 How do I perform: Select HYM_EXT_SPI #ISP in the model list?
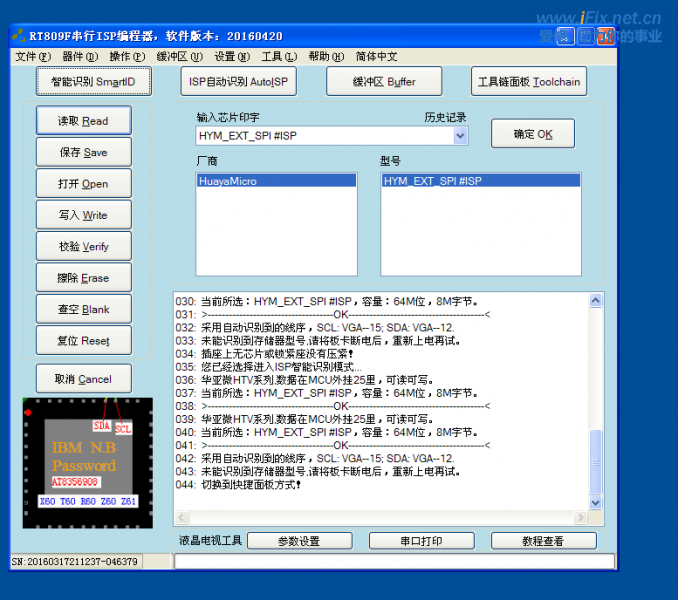481,181
